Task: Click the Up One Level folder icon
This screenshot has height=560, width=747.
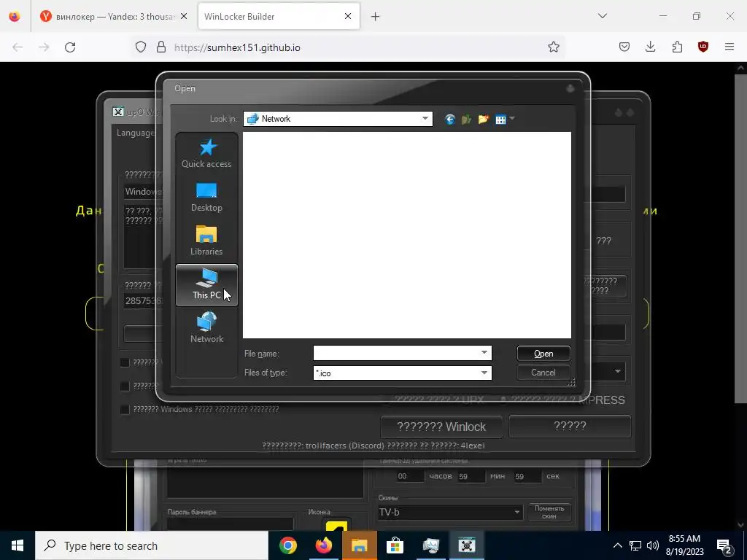Action: (x=466, y=119)
